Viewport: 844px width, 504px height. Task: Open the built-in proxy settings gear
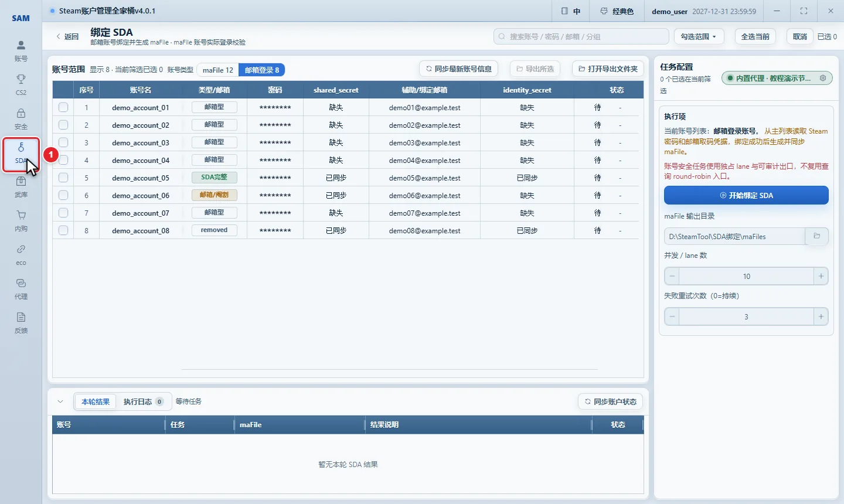[823, 78]
